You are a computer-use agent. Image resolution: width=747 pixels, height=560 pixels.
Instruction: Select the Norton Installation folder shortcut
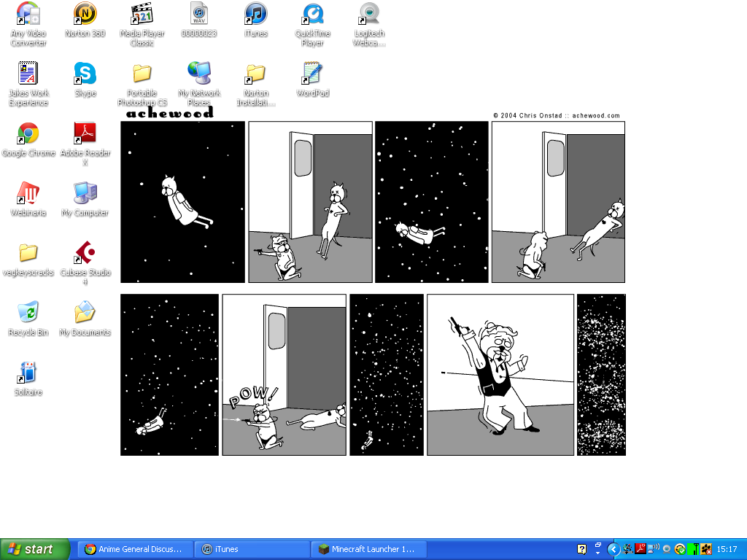[x=256, y=84]
